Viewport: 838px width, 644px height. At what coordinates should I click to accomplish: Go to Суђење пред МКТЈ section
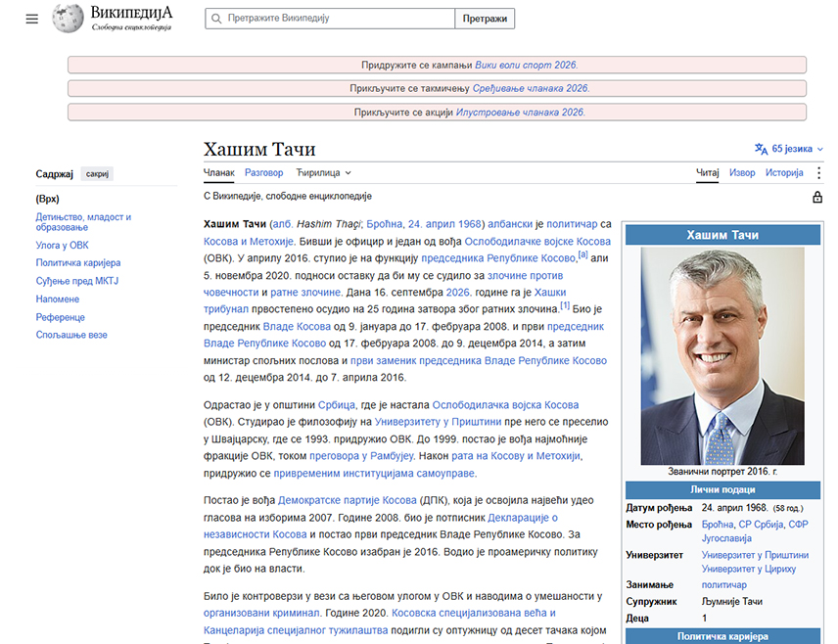tap(77, 281)
